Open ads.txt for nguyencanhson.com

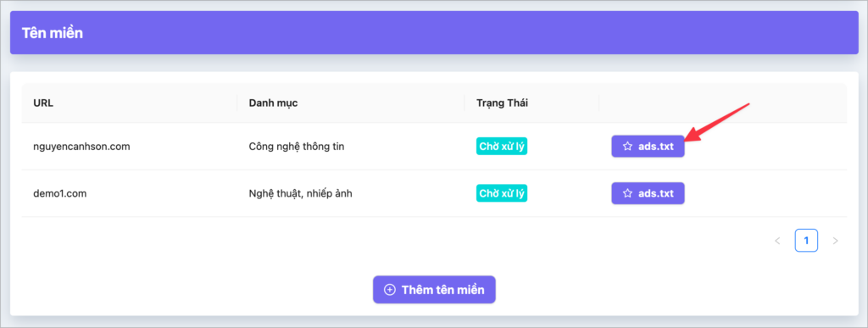pos(648,147)
